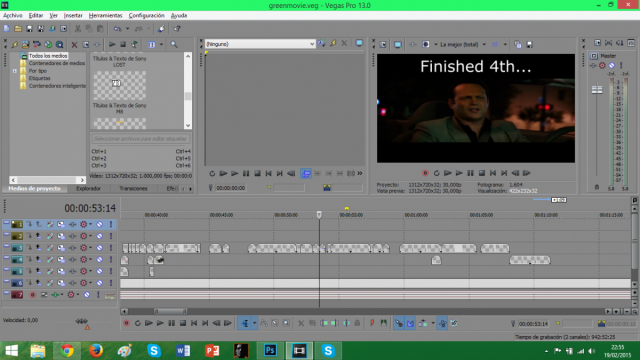Select Contenedores de medios folder

57,63
